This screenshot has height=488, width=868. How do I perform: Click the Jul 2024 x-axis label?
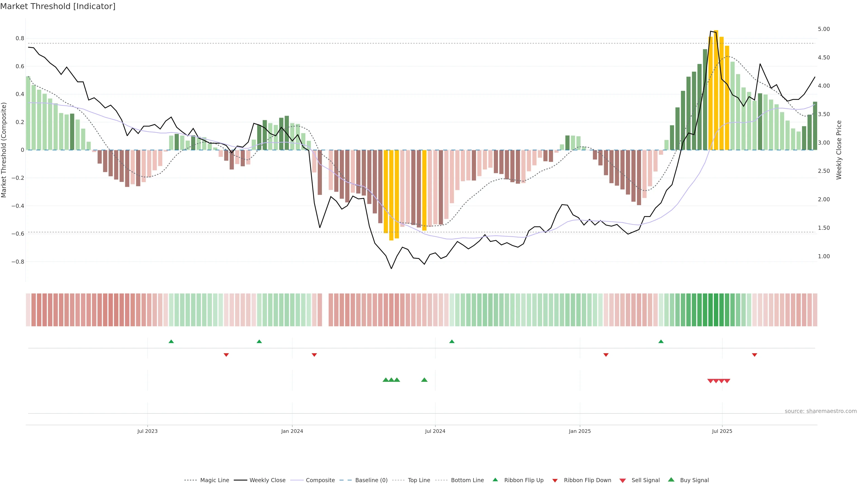435,431
